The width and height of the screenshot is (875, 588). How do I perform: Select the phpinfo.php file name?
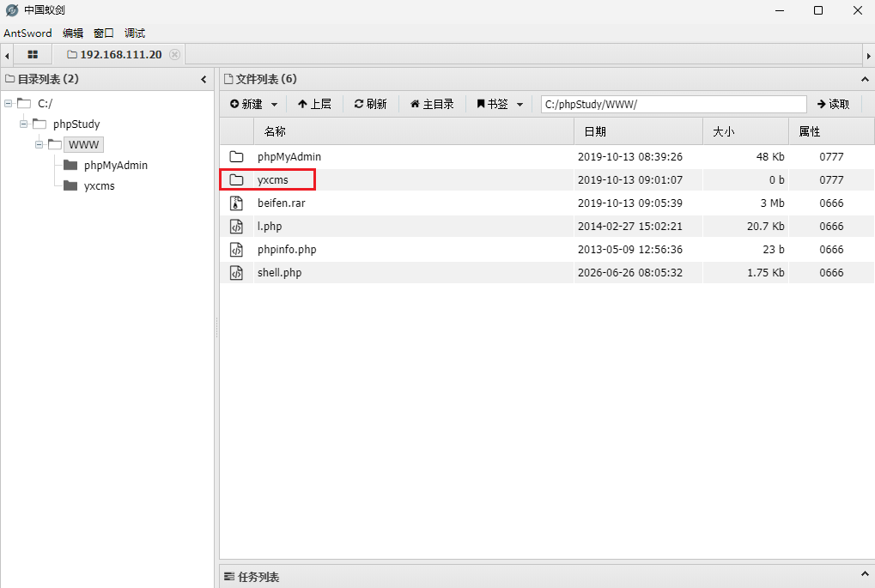(287, 250)
